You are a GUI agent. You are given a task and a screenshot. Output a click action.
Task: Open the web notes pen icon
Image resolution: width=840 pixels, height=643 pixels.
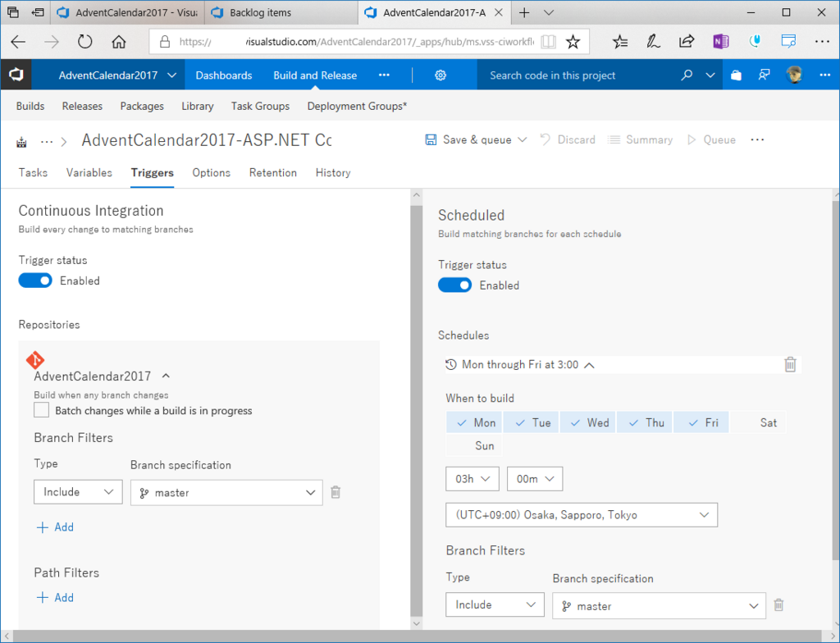(x=653, y=42)
